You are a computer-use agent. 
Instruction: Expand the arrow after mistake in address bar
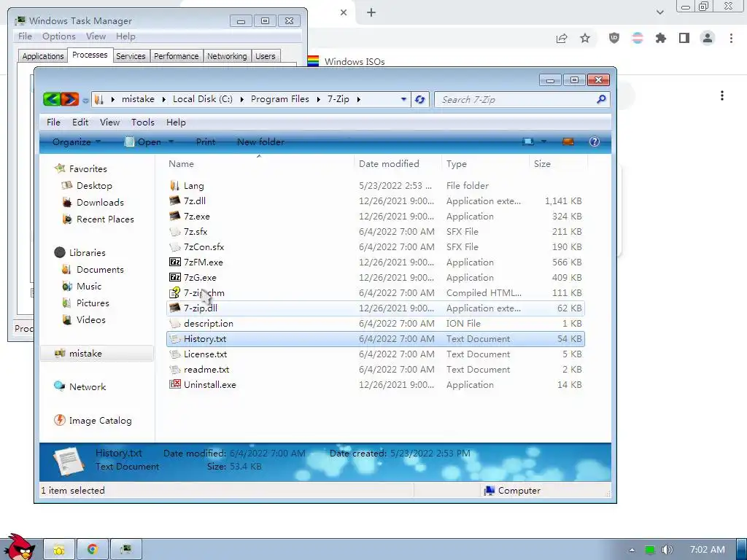point(164,99)
